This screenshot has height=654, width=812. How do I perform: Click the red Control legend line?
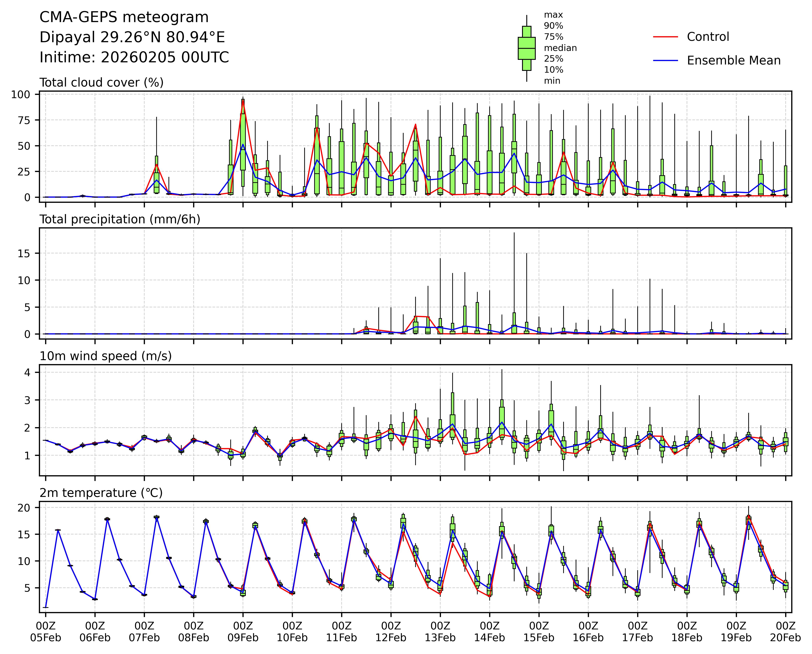click(x=665, y=37)
